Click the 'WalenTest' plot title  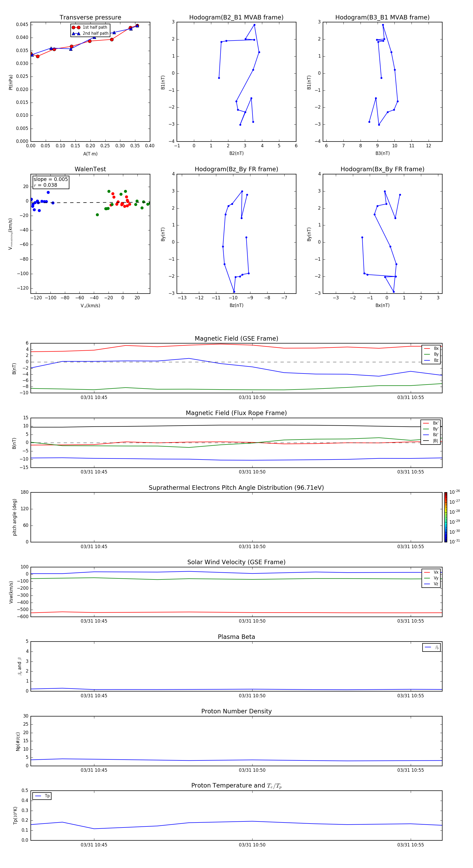[90, 169]
